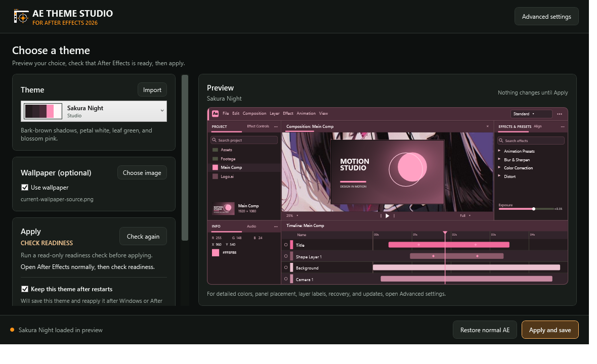Viewport: 597px width, 364px height.
Task: Toggle the Use wallpaper checkbox
Action: [25, 188]
